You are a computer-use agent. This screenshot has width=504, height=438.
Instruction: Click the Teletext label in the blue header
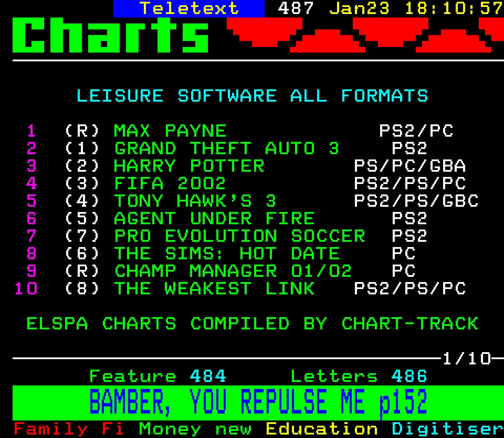point(189,8)
